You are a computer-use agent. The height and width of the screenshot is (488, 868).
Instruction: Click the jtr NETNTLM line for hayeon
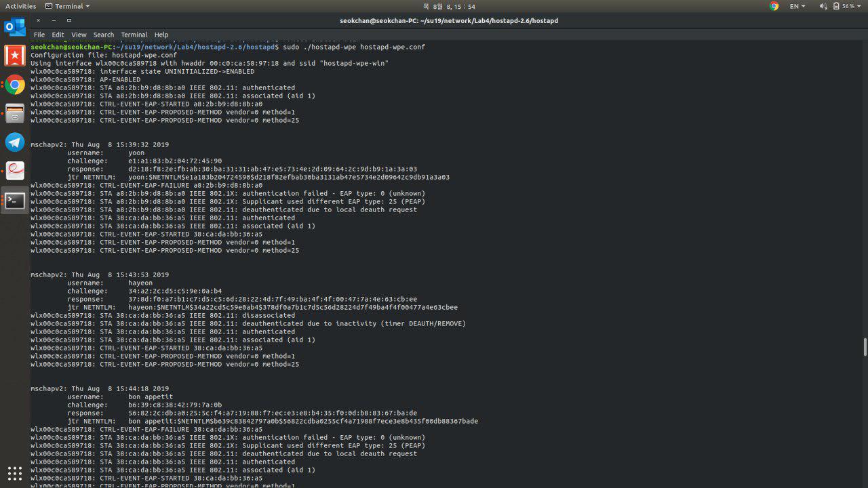click(262, 307)
